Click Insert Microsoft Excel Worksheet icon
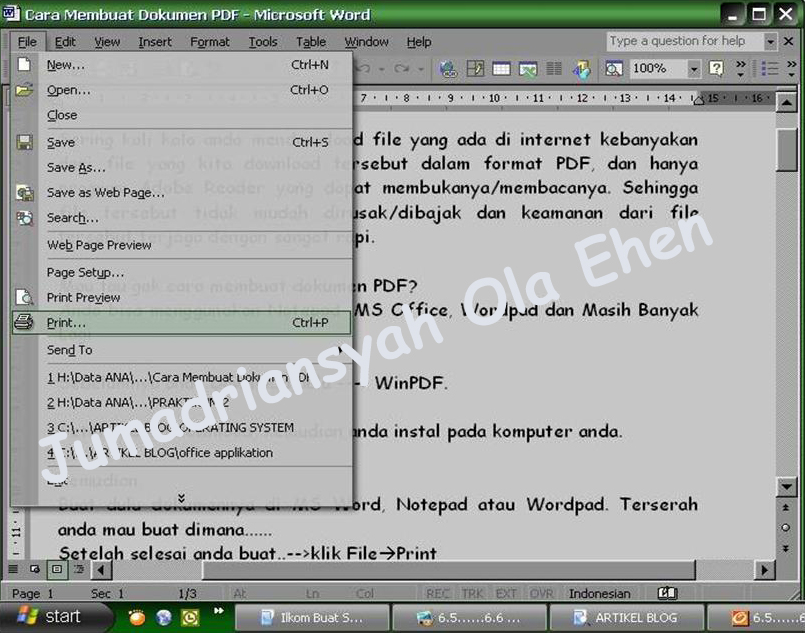Viewport: 805px width, 633px height. (x=528, y=68)
